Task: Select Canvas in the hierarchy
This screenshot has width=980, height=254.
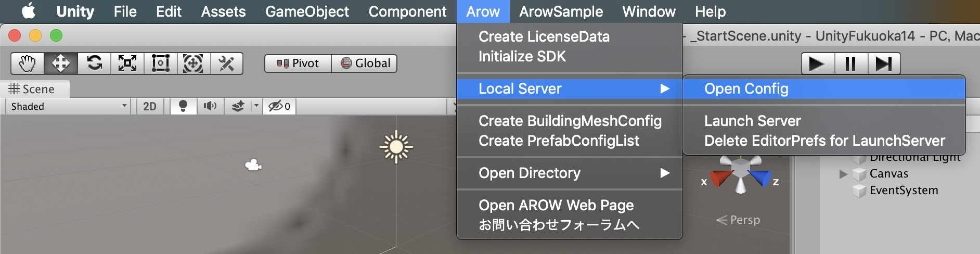Action: (888, 174)
